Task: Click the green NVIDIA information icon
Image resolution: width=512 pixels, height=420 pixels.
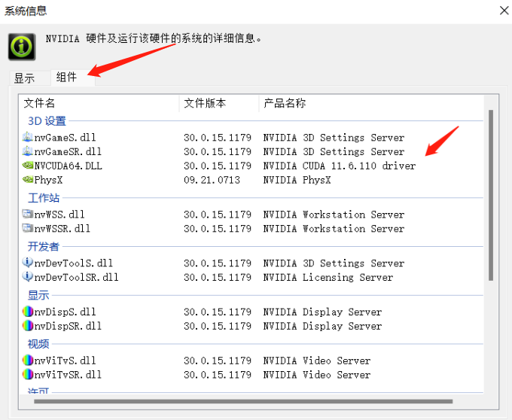Action: click(x=22, y=47)
